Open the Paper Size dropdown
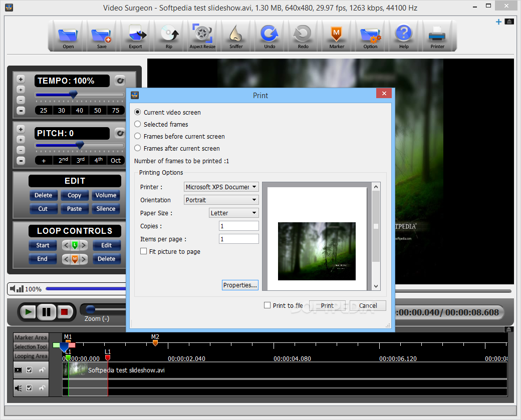Screen dimensions: 521x420 click(x=234, y=213)
